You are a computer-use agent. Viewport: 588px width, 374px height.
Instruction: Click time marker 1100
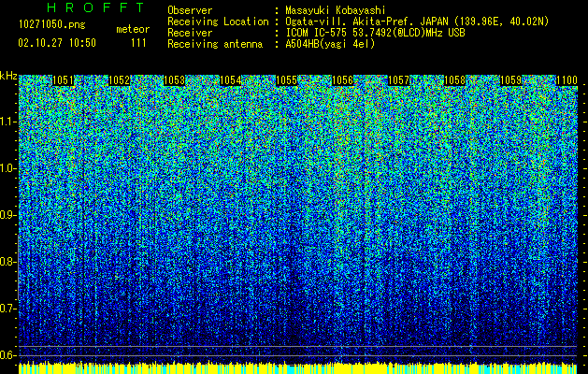click(566, 80)
